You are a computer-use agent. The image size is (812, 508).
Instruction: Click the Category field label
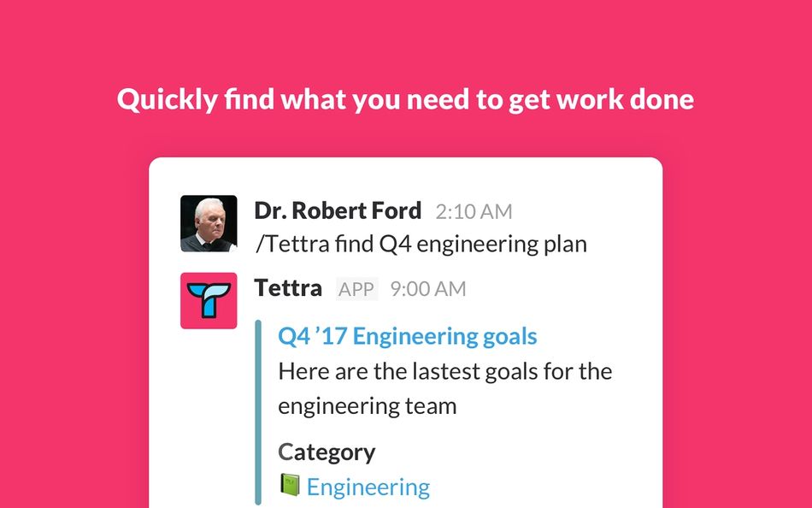click(x=327, y=452)
